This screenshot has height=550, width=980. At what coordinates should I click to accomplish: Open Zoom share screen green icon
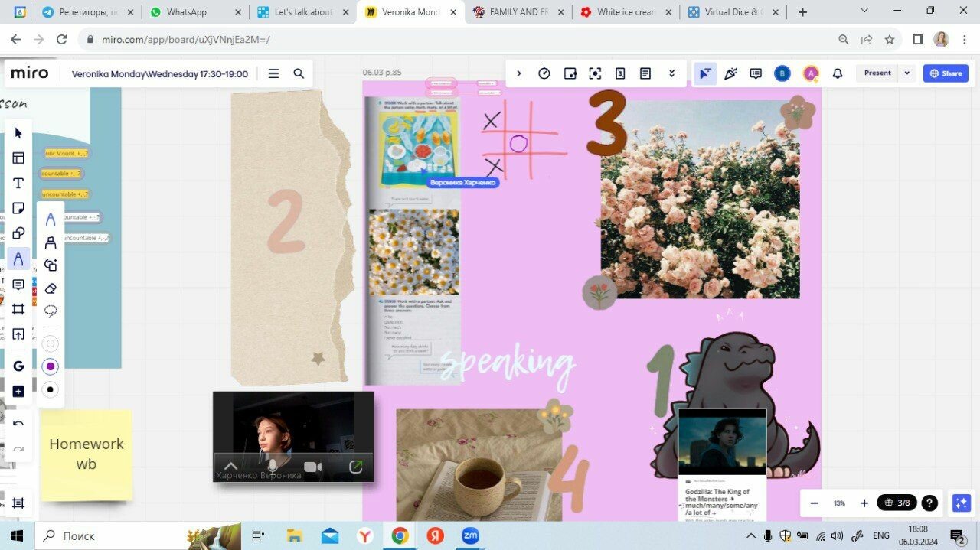point(356,467)
